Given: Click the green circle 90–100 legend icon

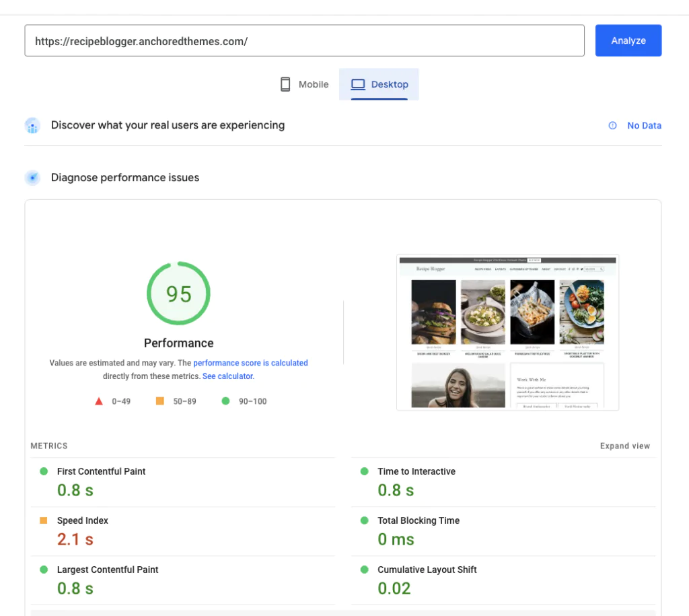Looking at the screenshot, I should click(225, 401).
